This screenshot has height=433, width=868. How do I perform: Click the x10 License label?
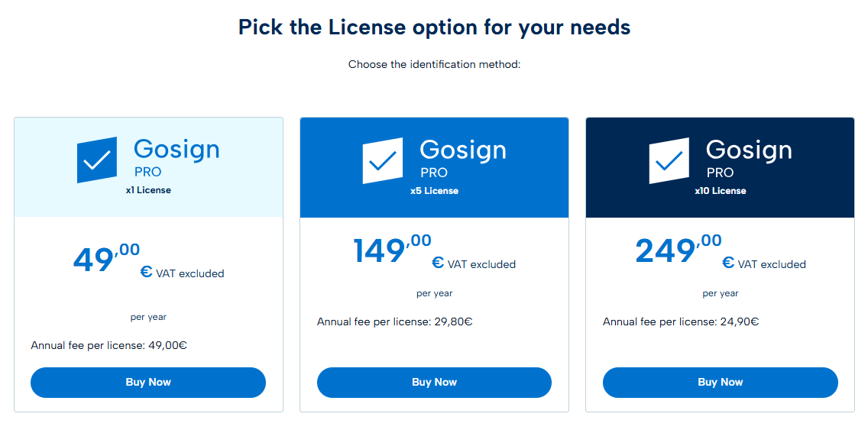(720, 191)
